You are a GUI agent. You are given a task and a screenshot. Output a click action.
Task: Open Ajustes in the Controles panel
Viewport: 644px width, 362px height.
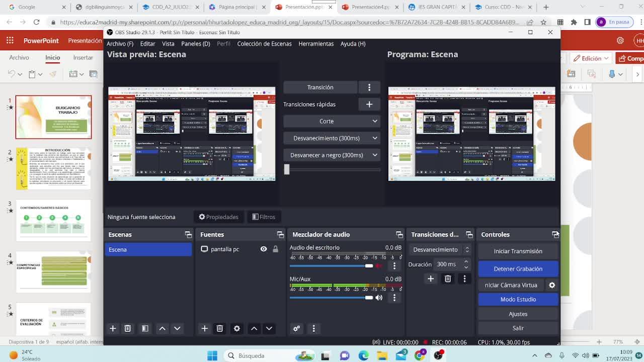[518, 314]
